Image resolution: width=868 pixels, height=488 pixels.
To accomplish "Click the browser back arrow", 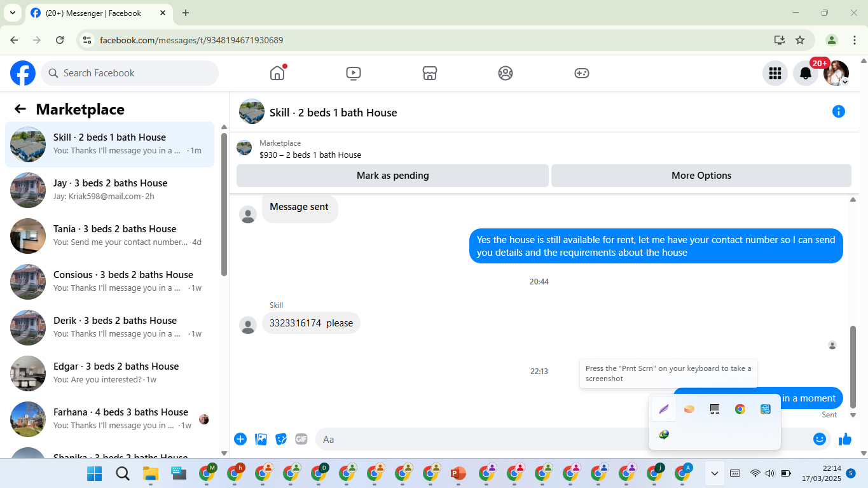I will pos(14,40).
